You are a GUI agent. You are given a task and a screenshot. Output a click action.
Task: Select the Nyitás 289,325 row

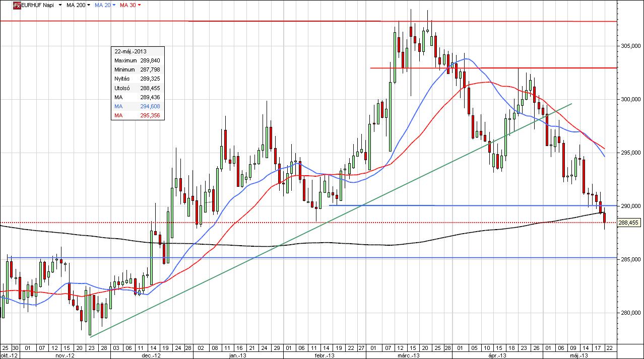(137, 79)
